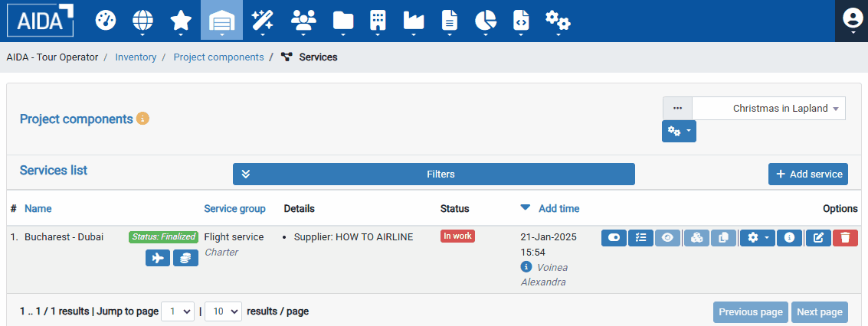The width and height of the screenshot is (868, 326).
Task: Open the factory industry menu
Action: [x=414, y=21]
